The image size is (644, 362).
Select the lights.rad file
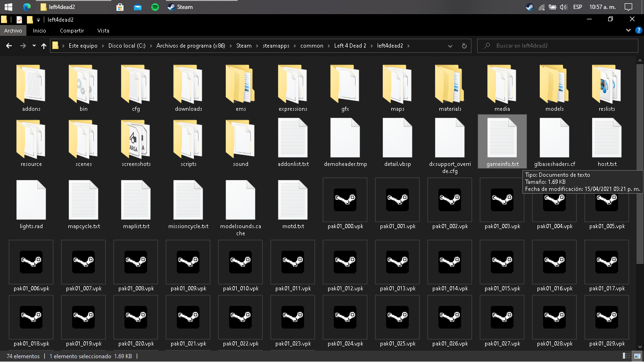coord(31,204)
